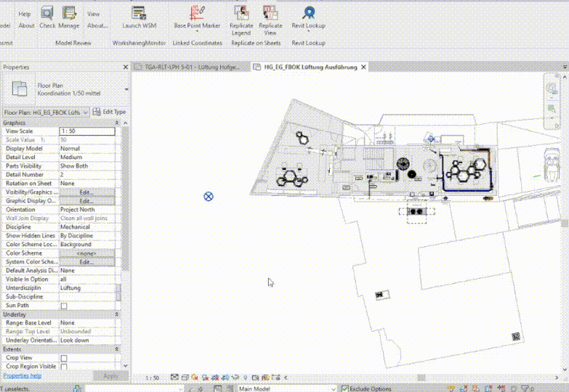This screenshot has width=569, height=392.
Task: Open Revit Lookup tool
Action: [x=309, y=17]
